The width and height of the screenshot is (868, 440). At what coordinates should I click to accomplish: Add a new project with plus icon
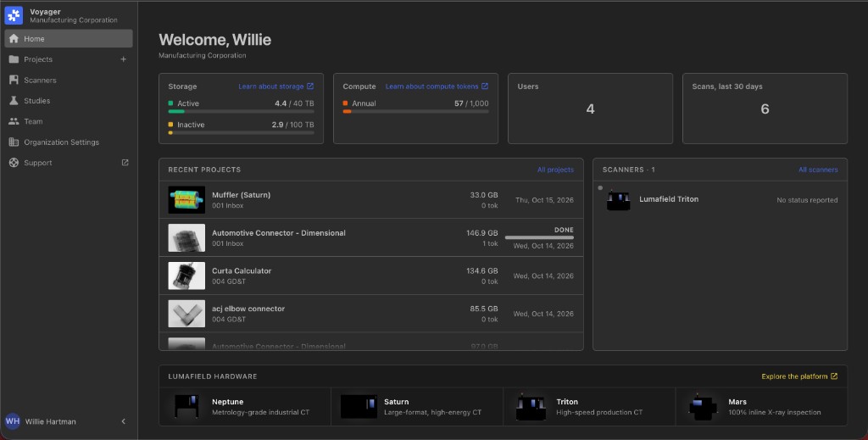[124, 59]
